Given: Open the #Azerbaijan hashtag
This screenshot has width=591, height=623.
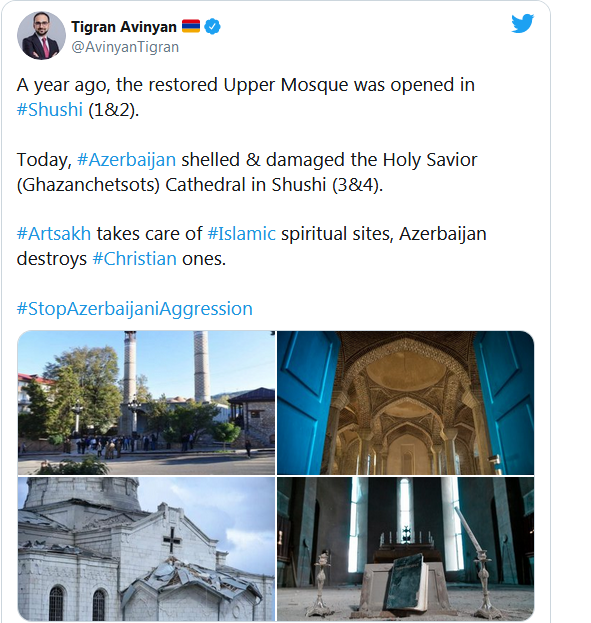Looking at the screenshot, I should click(x=126, y=160).
